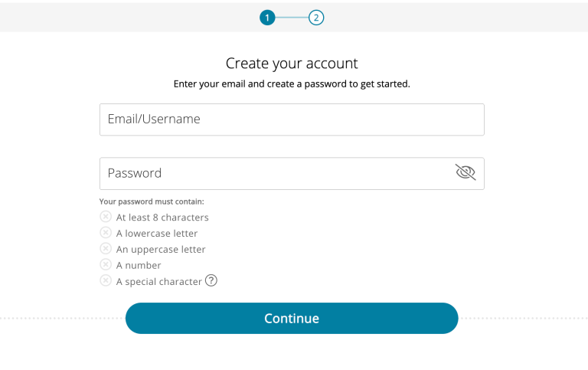
Task: Click the status icon beside 'A number'
Action: 106,265
